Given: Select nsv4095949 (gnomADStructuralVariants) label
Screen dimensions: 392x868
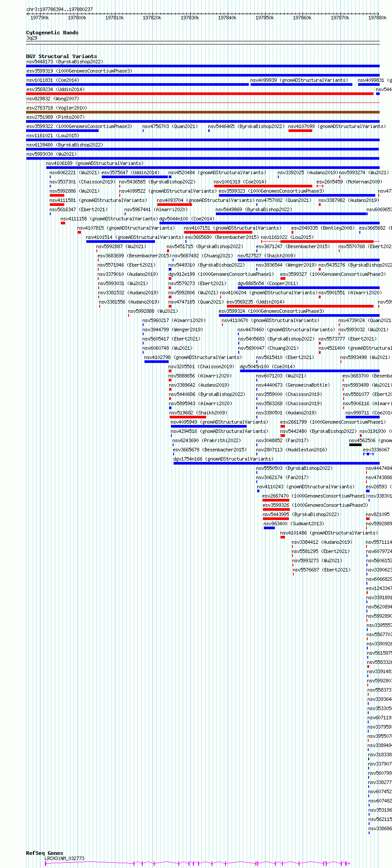Looking at the screenshot, I should tap(219, 422).
